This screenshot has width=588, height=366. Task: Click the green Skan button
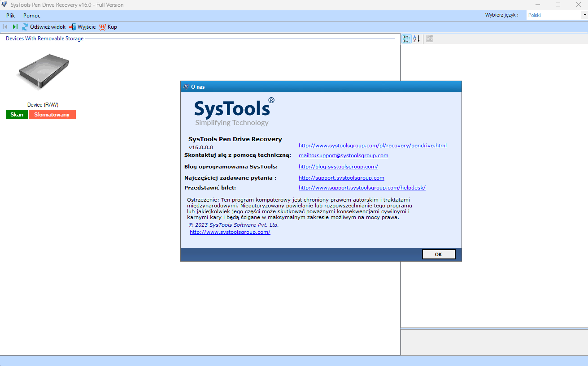[17, 115]
